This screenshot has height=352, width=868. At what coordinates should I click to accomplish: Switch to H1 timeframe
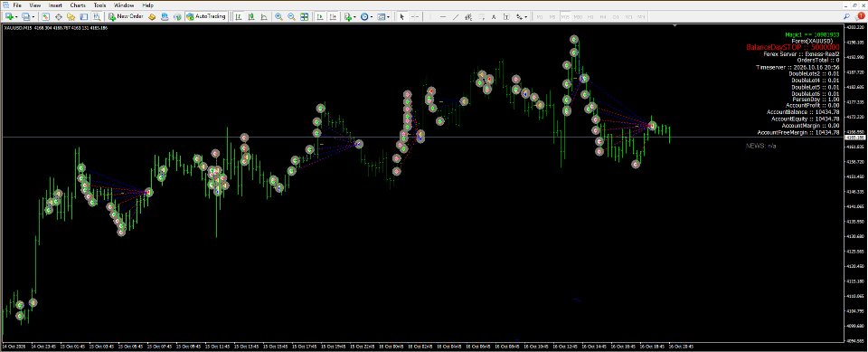[x=590, y=16]
